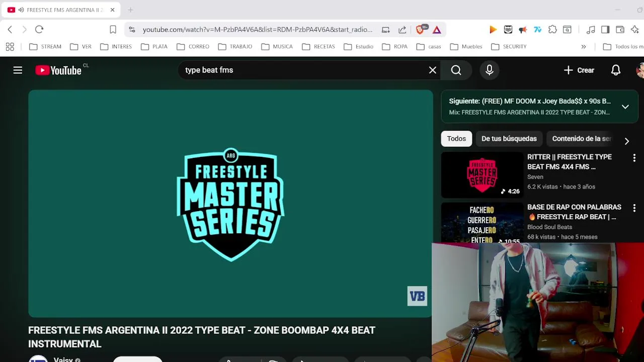644x362 pixels.
Task: Open options for BASE DE RAP CON PALABRAS
Action: (x=634, y=208)
